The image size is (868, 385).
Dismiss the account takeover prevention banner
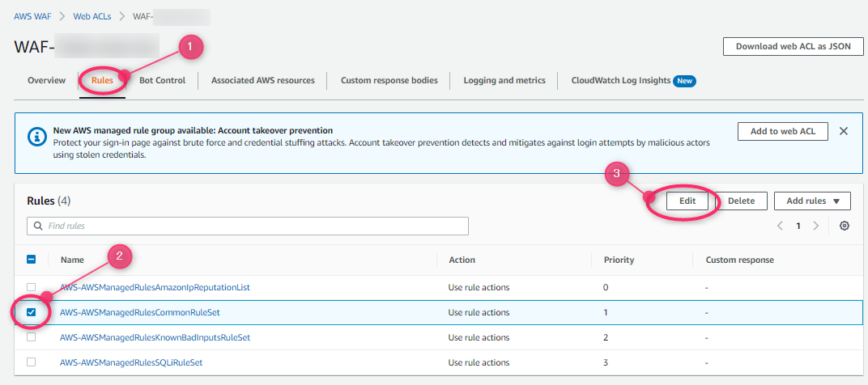(843, 131)
